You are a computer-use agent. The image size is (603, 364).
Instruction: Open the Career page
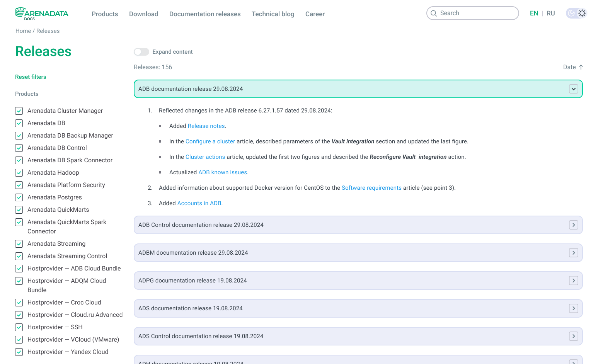(315, 14)
